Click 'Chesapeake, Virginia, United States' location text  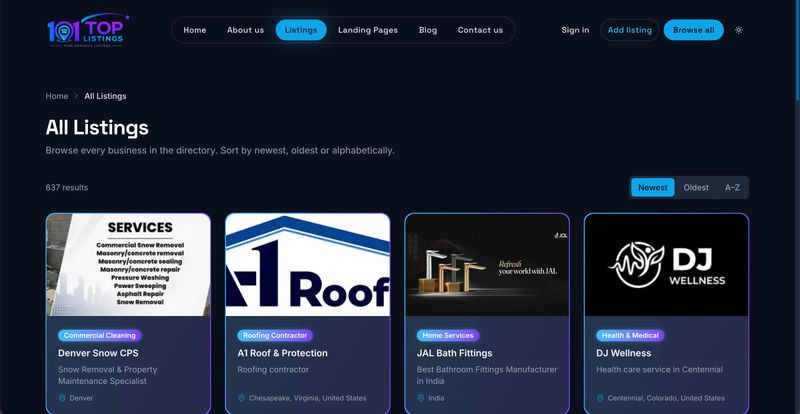pos(308,398)
